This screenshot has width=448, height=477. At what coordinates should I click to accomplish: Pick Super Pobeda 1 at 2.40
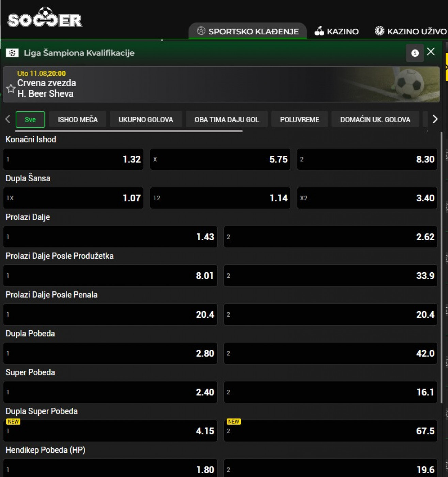110,392
